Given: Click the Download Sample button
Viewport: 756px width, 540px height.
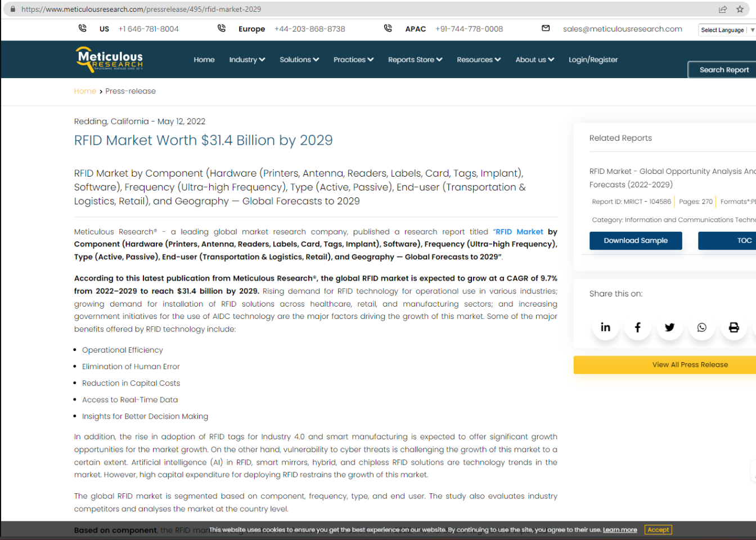Looking at the screenshot, I should pyautogui.click(x=636, y=241).
